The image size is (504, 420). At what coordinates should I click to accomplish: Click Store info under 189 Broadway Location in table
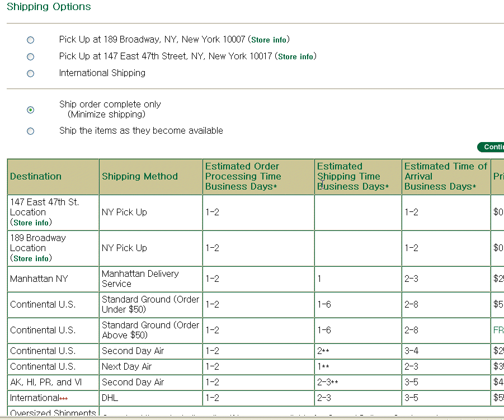pyautogui.click(x=31, y=258)
